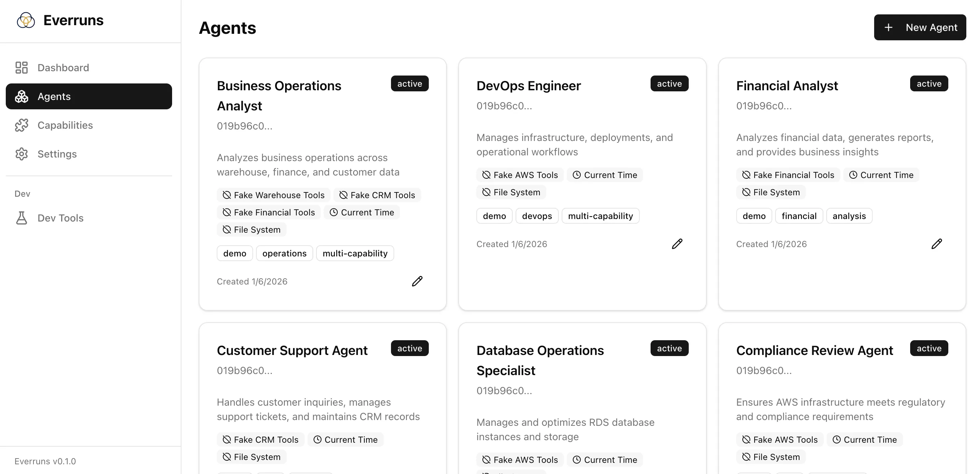The height and width of the screenshot is (474, 980).
Task: Toggle active badge on Customer Support Agent
Action: click(409, 348)
